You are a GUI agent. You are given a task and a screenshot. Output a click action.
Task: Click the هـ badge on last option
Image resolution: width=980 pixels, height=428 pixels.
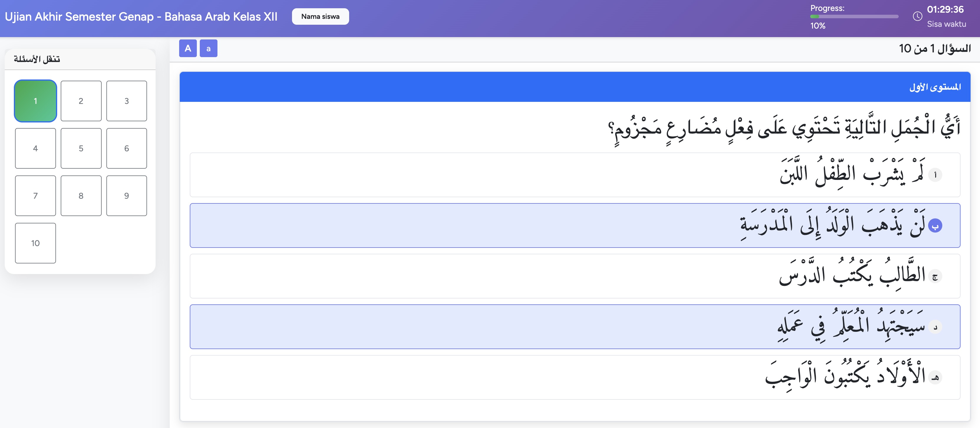click(936, 377)
